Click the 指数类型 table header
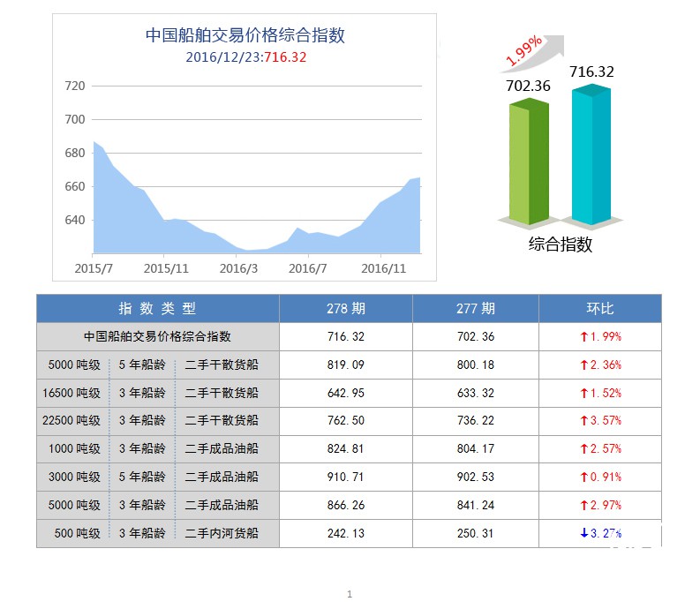The image size is (700, 609). (x=157, y=309)
